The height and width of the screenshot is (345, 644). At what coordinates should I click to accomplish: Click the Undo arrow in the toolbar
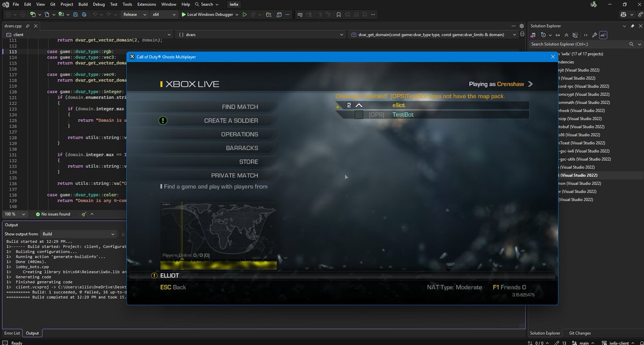click(x=94, y=15)
